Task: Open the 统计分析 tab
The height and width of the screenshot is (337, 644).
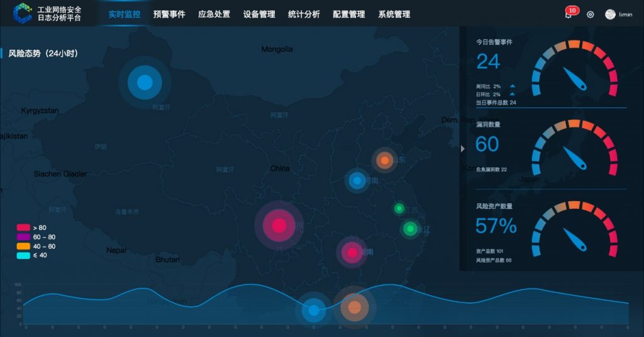Action: click(304, 14)
